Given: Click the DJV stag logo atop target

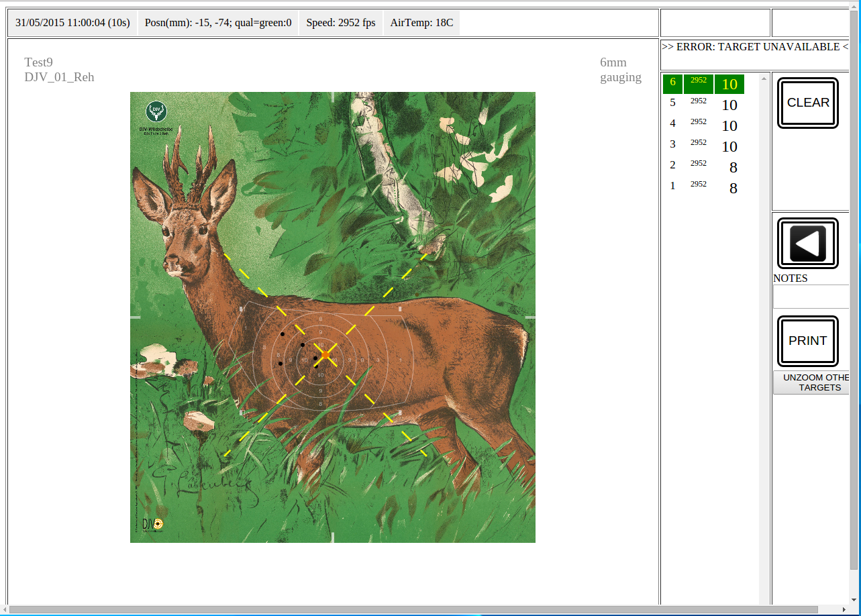Looking at the screenshot, I should (x=156, y=111).
